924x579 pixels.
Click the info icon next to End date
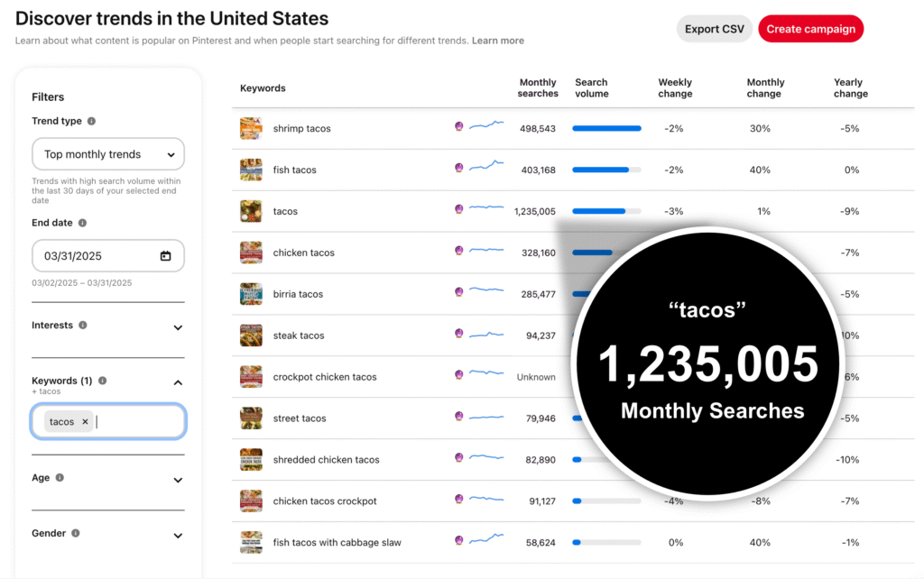pos(82,223)
